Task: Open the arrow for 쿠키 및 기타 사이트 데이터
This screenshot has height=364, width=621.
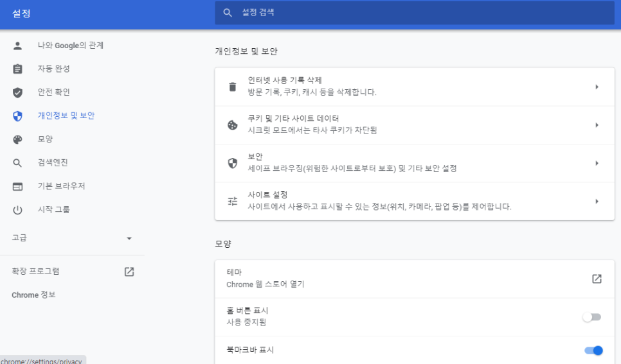Action: 597,125
